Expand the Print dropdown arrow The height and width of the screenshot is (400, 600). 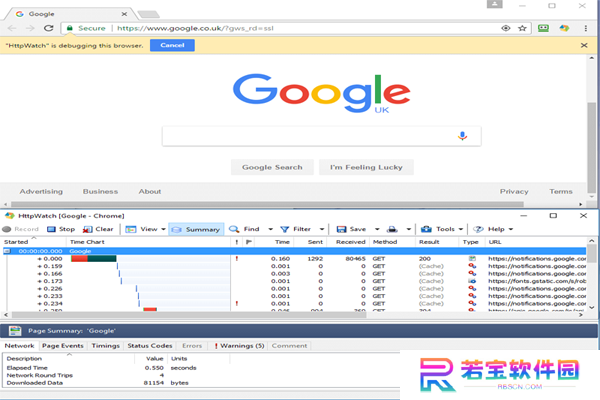click(x=409, y=229)
